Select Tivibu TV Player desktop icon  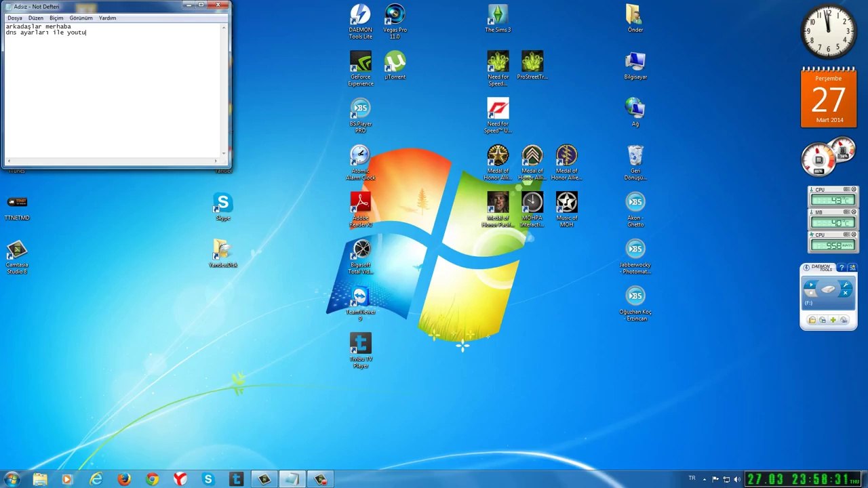(x=360, y=350)
